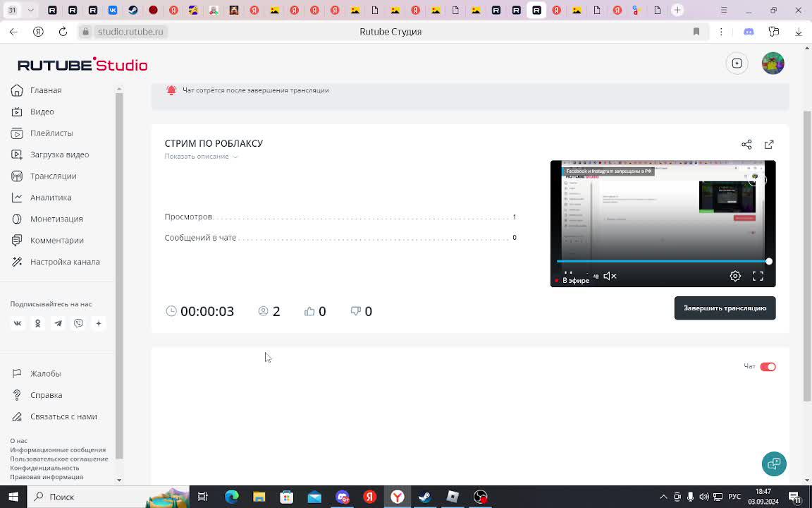
Task: Enter fullscreen in preview player
Action: pyautogui.click(x=758, y=277)
